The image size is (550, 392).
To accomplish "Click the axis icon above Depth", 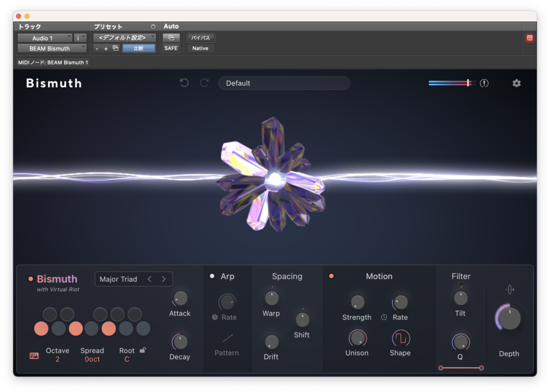I will point(510,289).
